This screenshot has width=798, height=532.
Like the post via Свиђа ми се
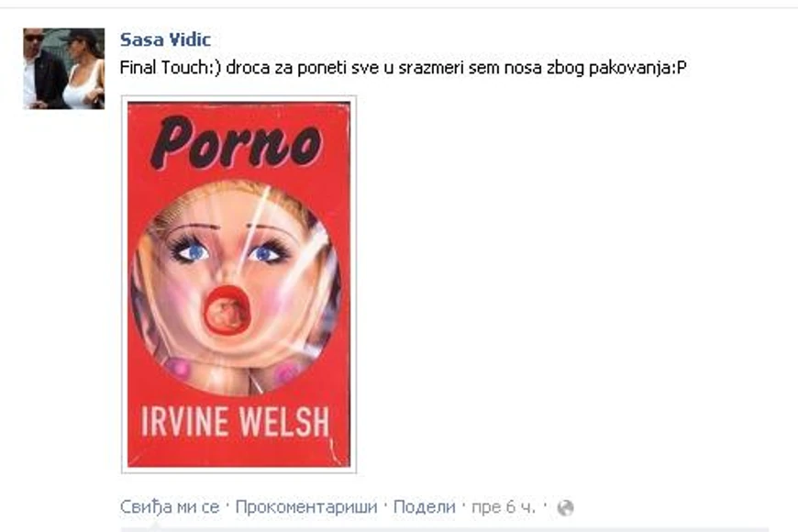point(170,507)
